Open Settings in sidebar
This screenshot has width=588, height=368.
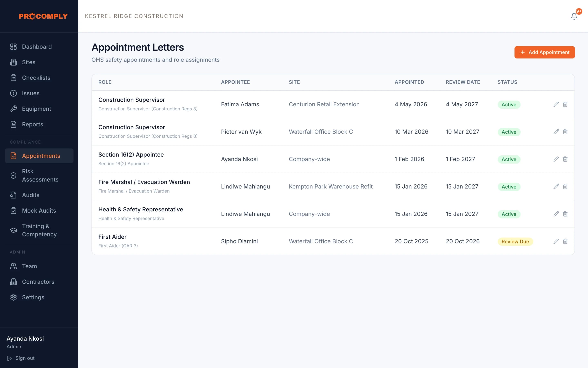[x=39, y=297]
